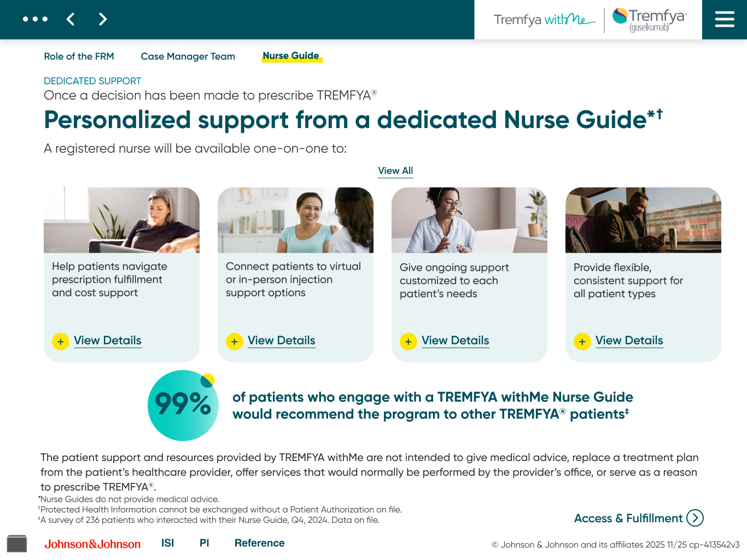Click the 'of patients who engage' statement text
747x560 pixels.
pyautogui.click(x=433, y=406)
